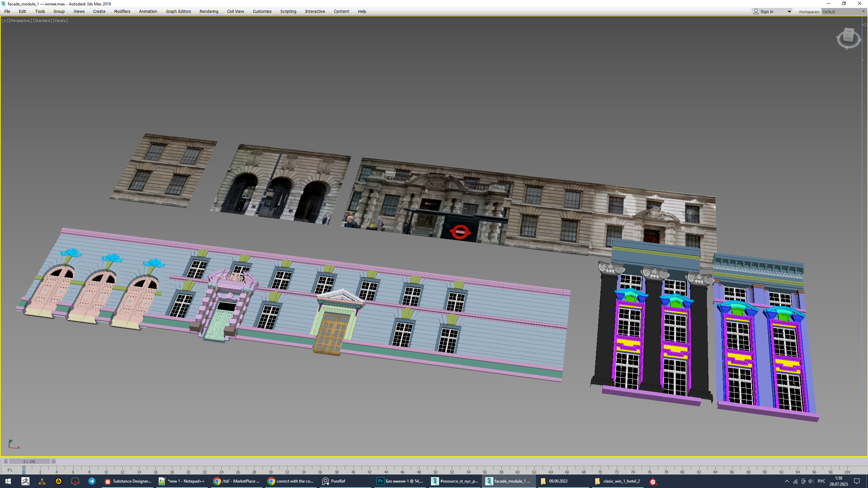This screenshot has height=488, width=868.
Task: Click the ViewCube Front face
Action: point(848,39)
